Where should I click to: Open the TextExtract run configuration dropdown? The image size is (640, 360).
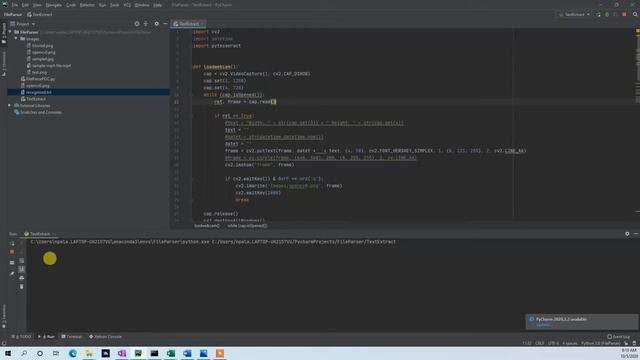point(575,14)
